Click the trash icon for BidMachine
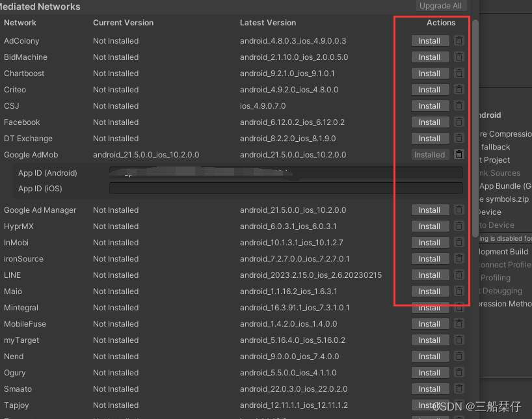 coord(459,57)
